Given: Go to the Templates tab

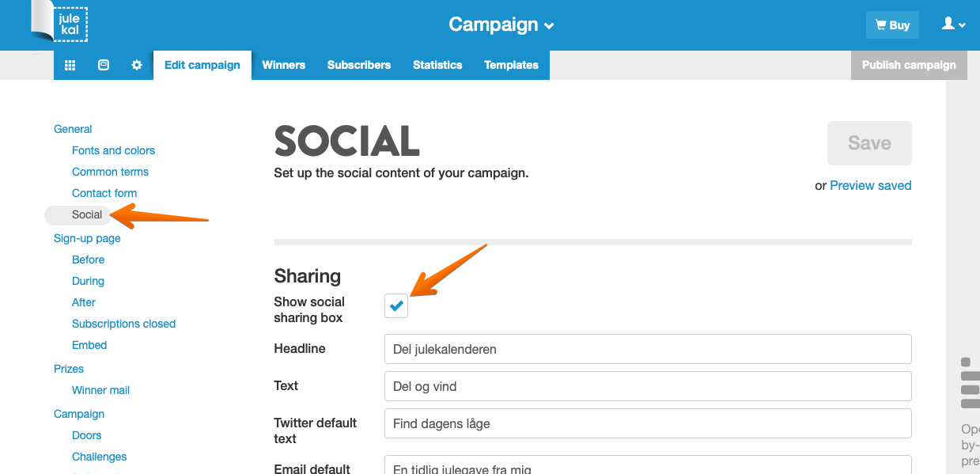Looking at the screenshot, I should [x=511, y=65].
